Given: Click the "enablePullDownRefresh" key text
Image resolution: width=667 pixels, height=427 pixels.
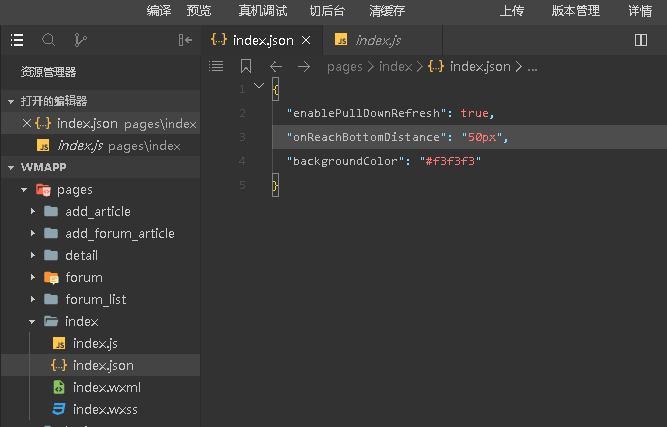Looking at the screenshot, I should [x=366, y=113].
